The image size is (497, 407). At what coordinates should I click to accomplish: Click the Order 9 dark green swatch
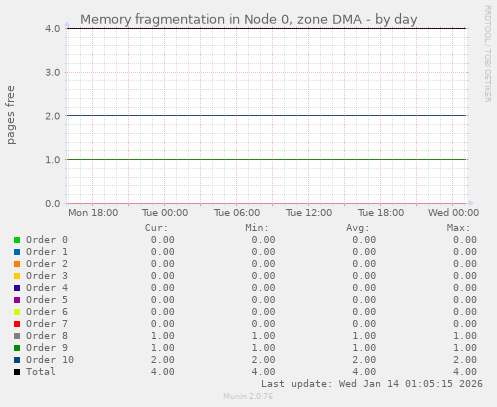[x=17, y=348]
